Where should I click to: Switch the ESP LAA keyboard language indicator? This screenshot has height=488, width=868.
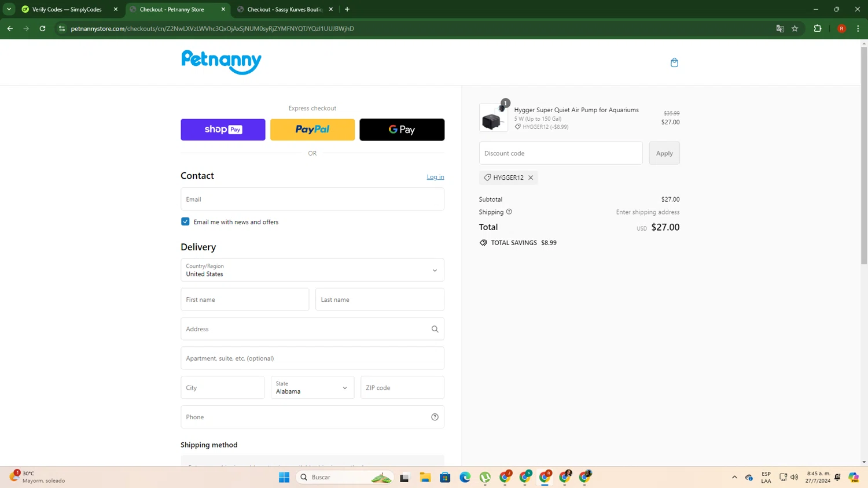click(766, 477)
